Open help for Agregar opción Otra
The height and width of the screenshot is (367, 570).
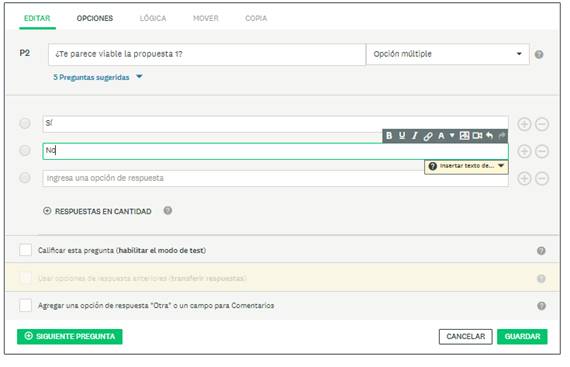(x=541, y=306)
